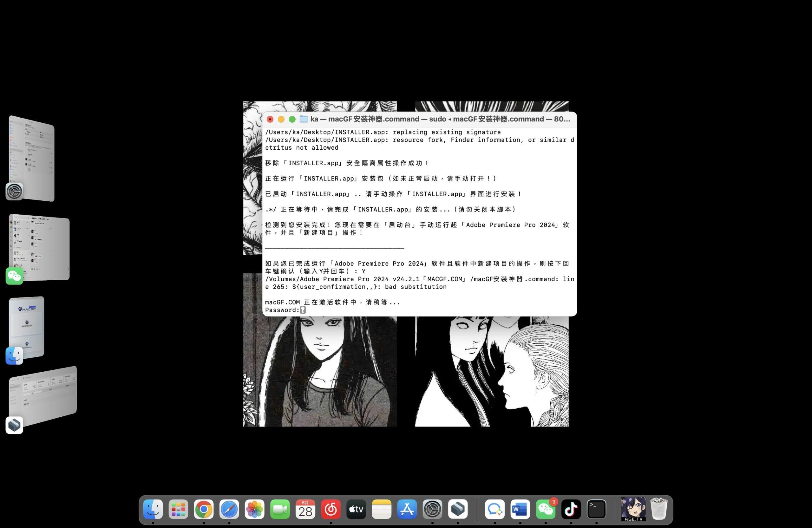Launch Google Chrome

tap(204, 510)
